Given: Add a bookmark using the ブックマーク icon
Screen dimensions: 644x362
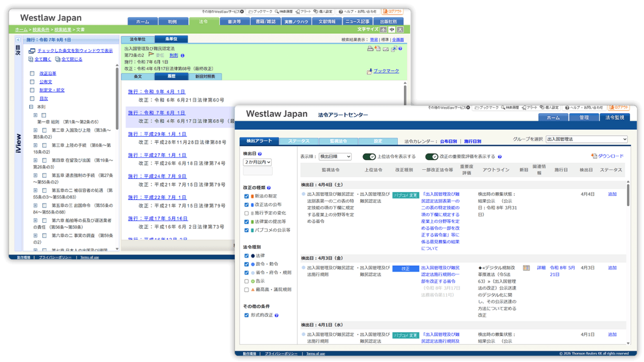Looking at the screenshot, I should pos(370,70).
